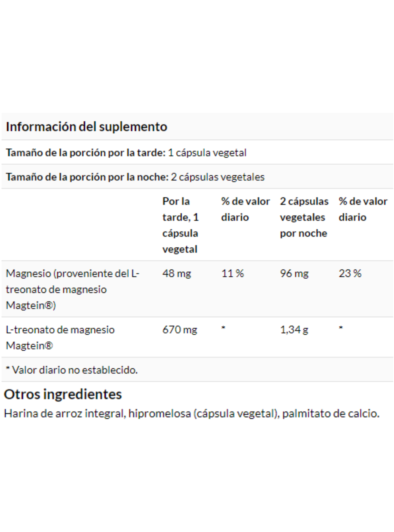Click the "2 cápsulas vegetales por noche" column header
This screenshot has width=394, height=532.
click(304, 217)
